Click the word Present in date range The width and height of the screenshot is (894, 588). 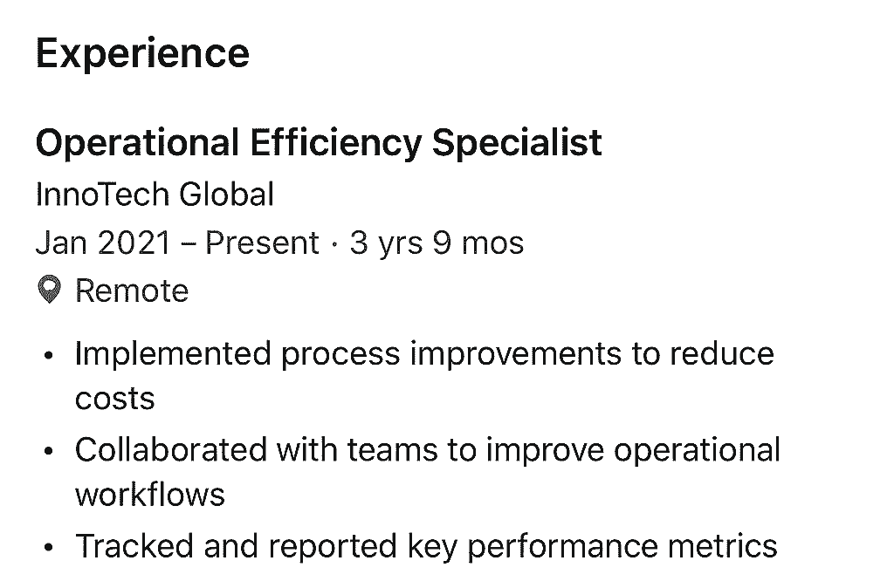coord(262,243)
